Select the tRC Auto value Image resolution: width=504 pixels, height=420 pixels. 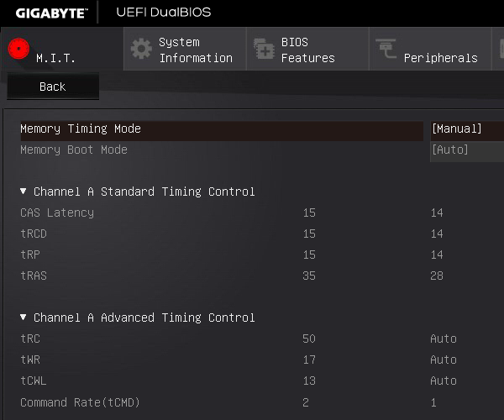[444, 339]
